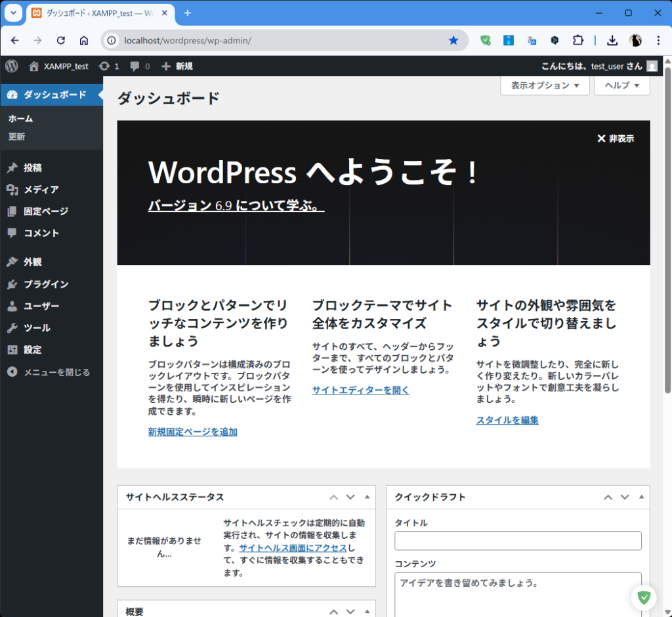
Task: Click the クイックドラフト タイトル input field
Action: (x=517, y=541)
